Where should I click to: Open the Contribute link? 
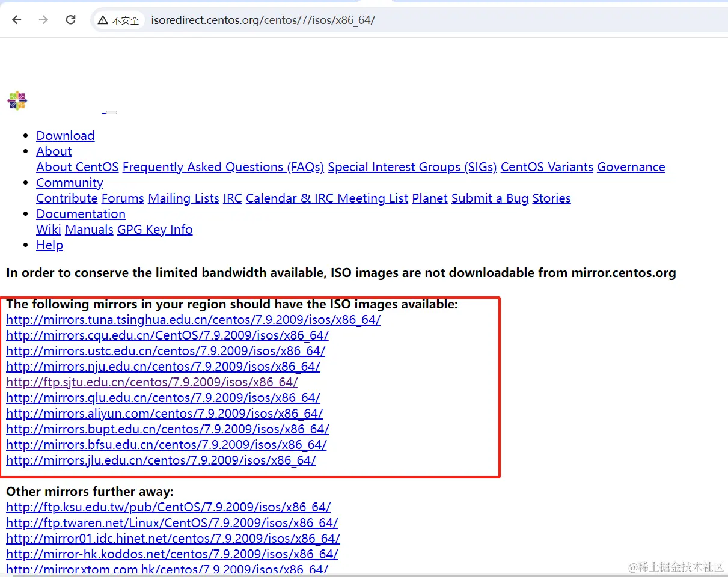pos(67,198)
